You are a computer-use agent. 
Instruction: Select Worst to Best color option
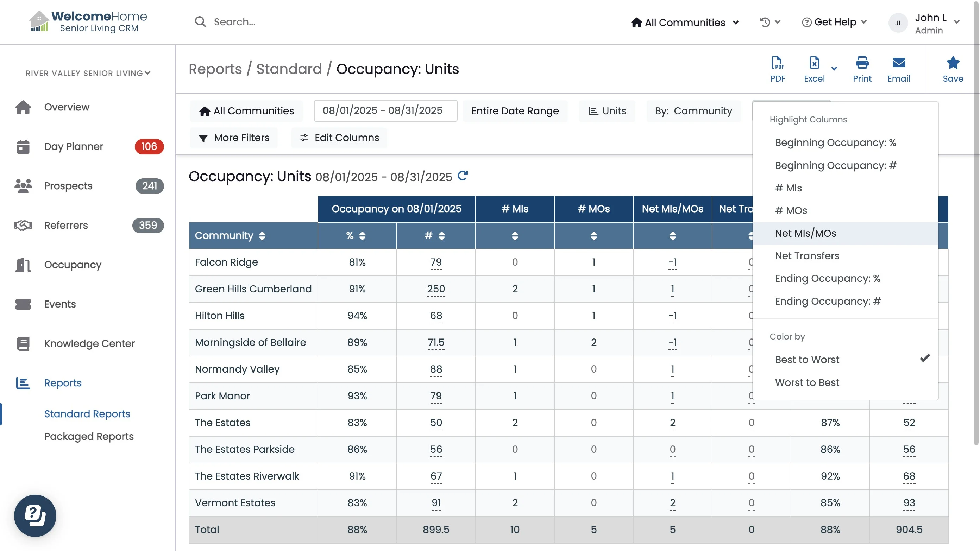(806, 382)
